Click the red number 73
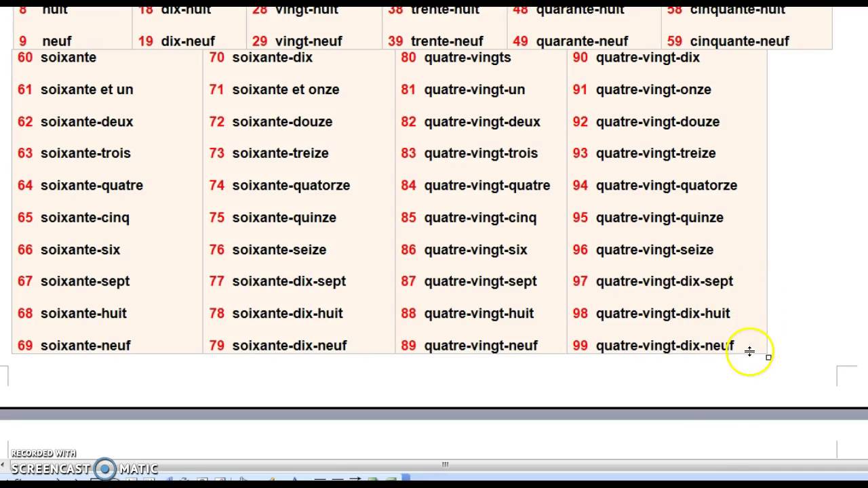This screenshot has width=868, height=488. pyautogui.click(x=216, y=153)
